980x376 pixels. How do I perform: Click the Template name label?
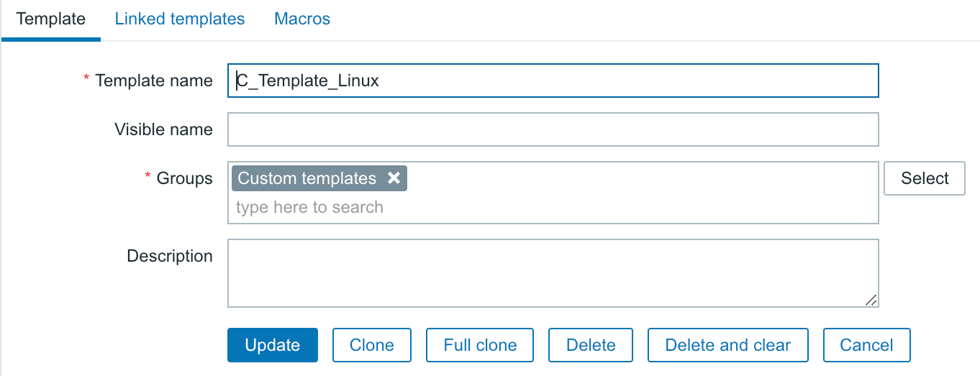point(153,81)
